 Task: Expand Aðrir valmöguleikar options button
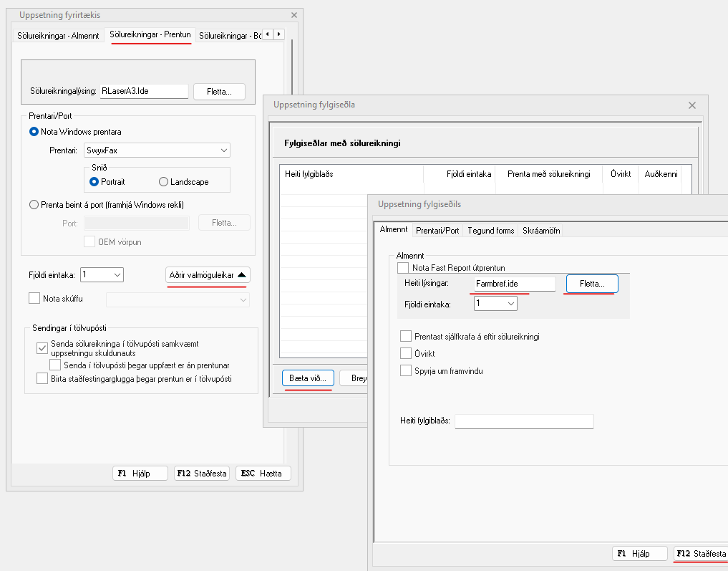tap(208, 275)
